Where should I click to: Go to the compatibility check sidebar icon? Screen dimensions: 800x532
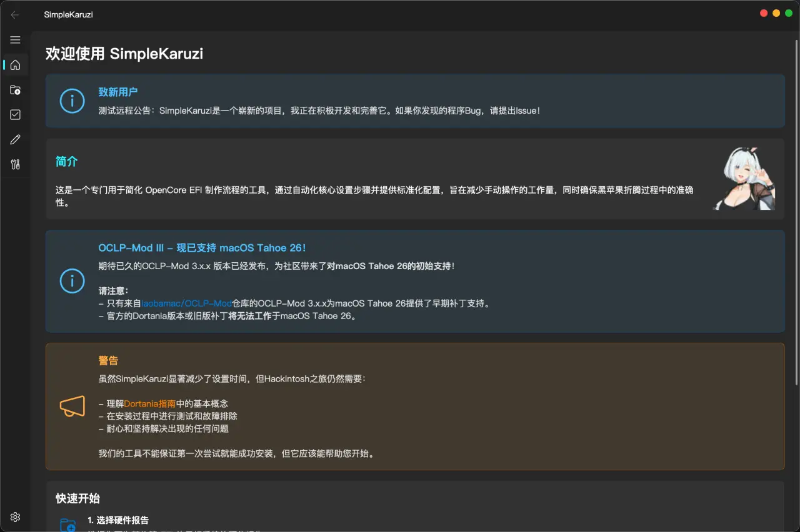(15, 115)
